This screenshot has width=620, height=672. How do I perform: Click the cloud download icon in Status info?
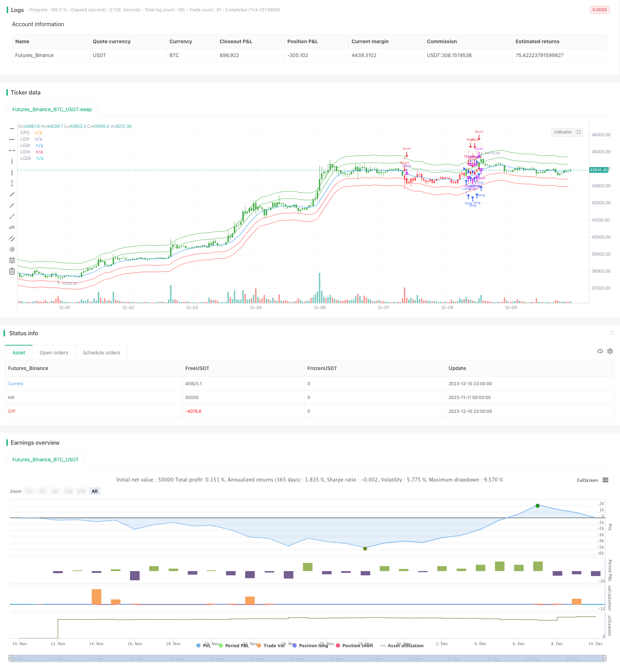600,351
